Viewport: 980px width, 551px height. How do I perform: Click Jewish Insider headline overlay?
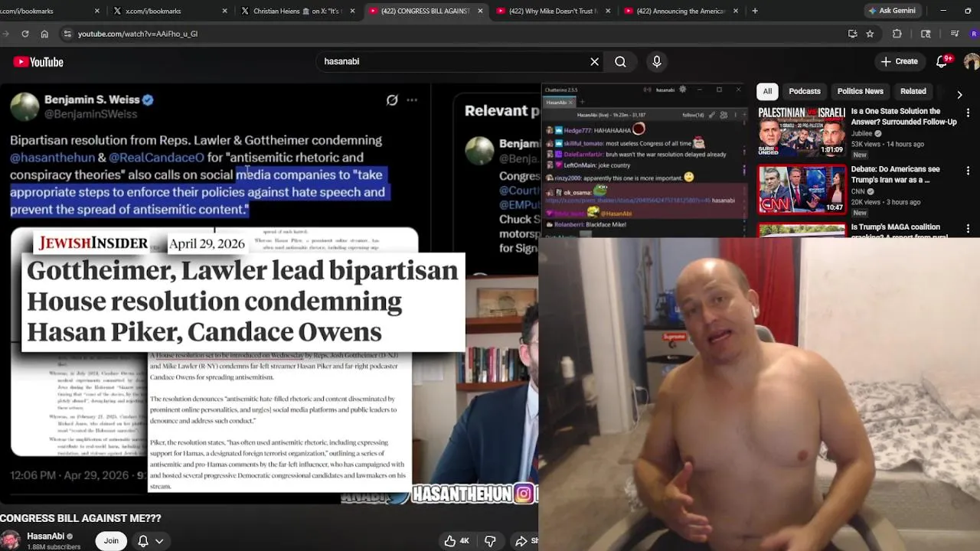[242, 301]
